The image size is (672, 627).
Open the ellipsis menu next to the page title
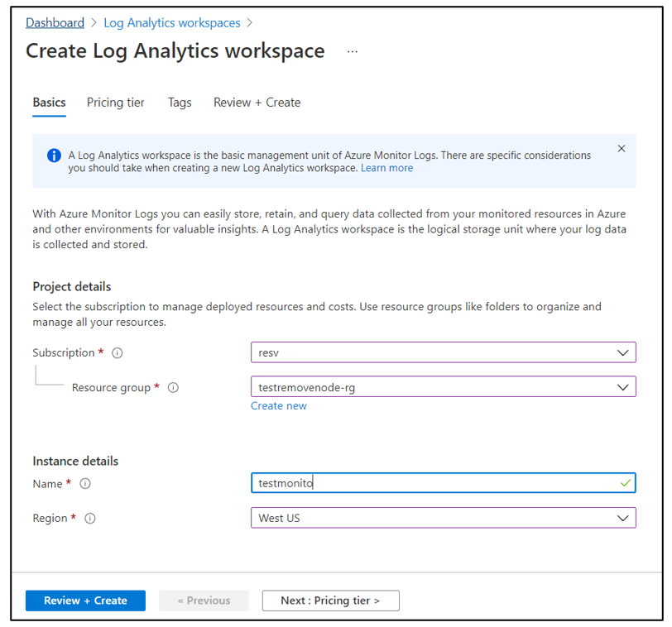pyautogui.click(x=352, y=51)
